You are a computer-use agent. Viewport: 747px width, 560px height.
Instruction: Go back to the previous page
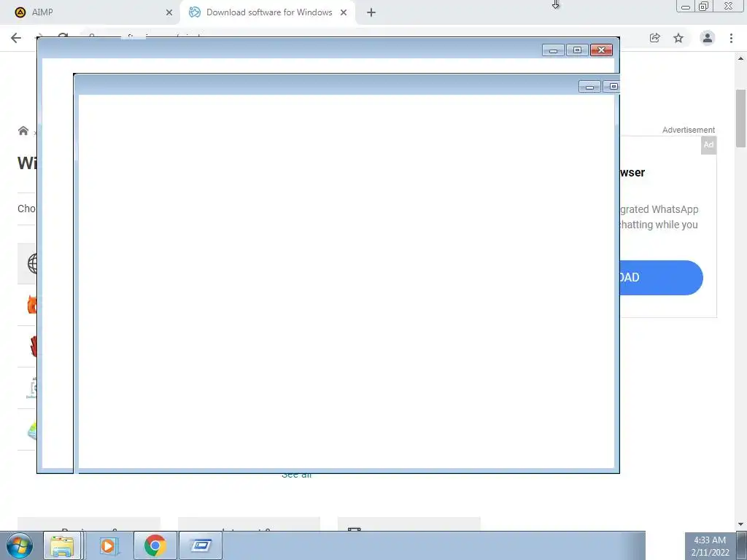pos(16,38)
